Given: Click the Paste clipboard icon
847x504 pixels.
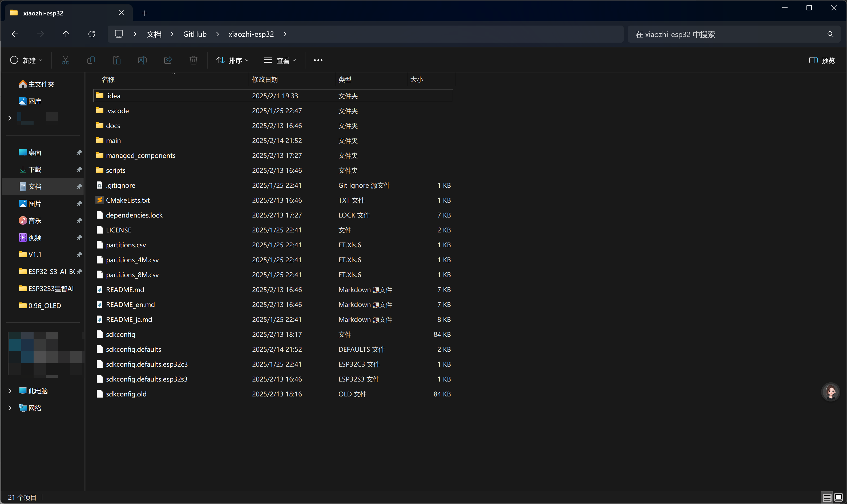Looking at the screenshot, I should coord(116,60).
